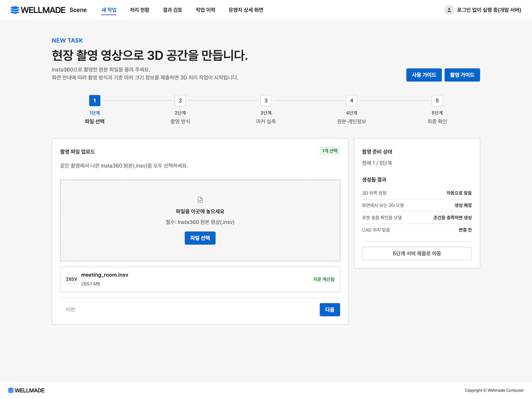Image resolution: width=532 pixels, height=399 pixels.
Task: Click the WELLMADE Scene logo icon
Action: 15,10
